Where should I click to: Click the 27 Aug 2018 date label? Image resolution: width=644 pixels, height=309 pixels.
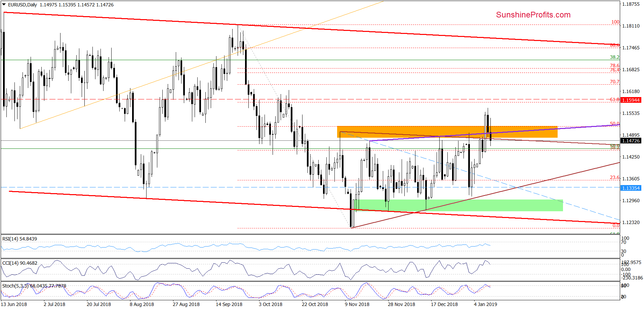pyautogui.click(x=186, y=304)
